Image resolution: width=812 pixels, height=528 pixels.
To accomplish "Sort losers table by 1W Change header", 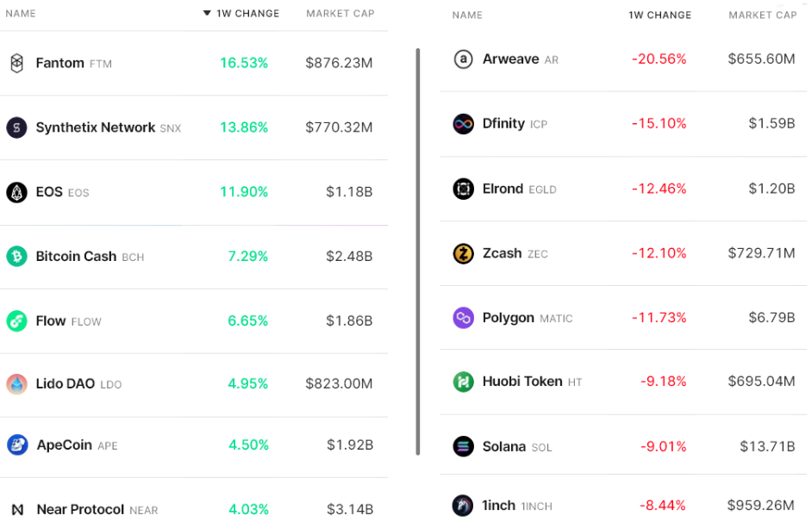I will [659, 15].
